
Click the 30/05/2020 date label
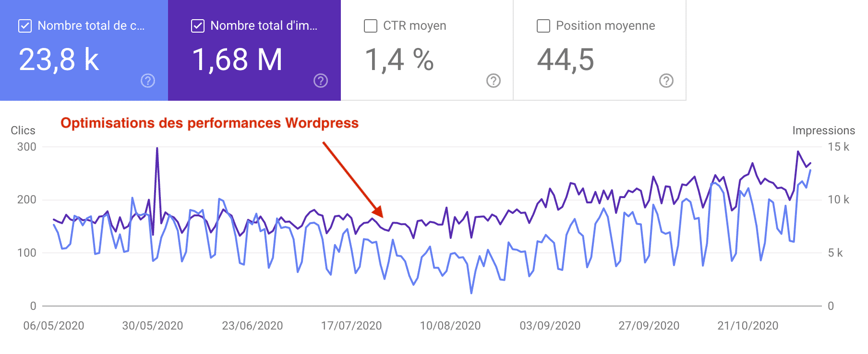152,325
